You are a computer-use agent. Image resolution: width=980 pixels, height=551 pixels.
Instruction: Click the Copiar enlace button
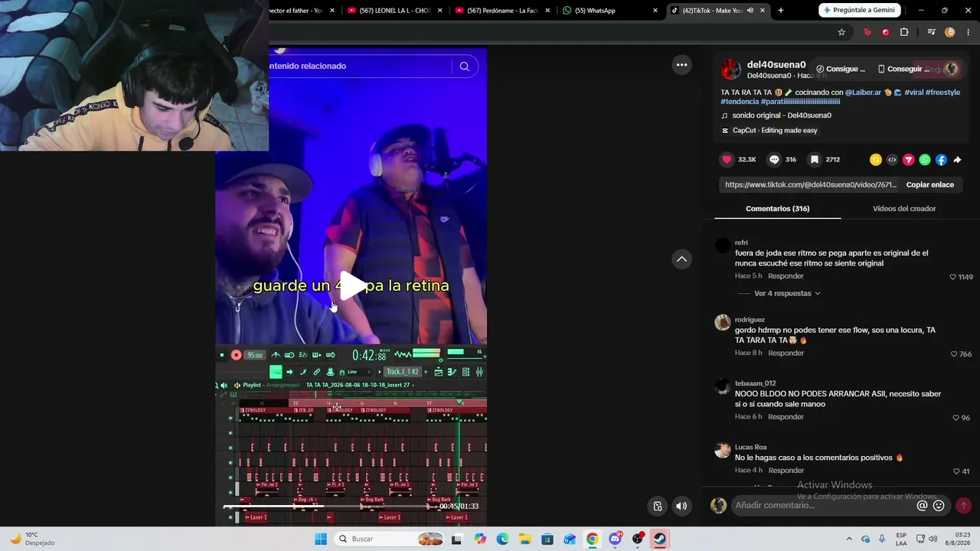coord(930,184)
